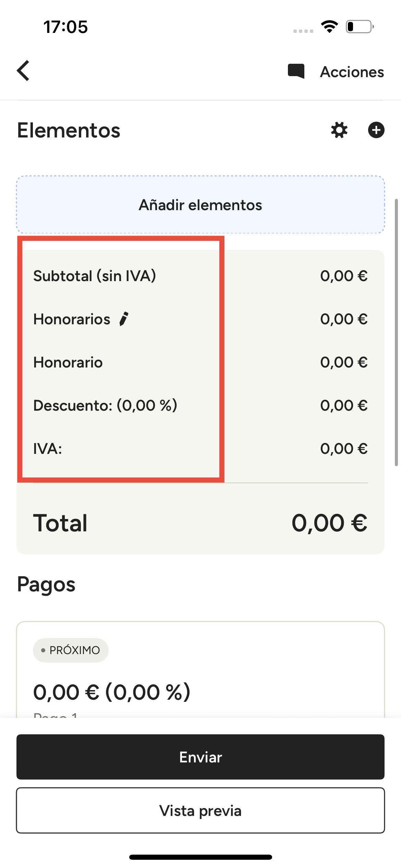
Task: Open Vista previa
Action: 200,810
